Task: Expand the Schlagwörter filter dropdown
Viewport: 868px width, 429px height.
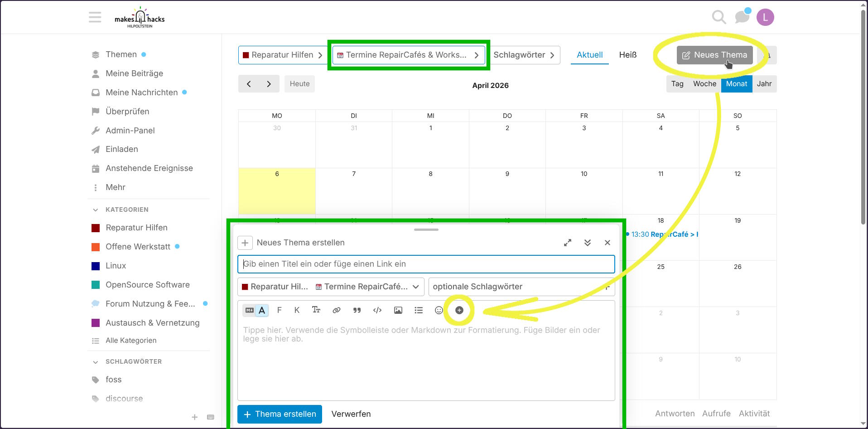Action: [x=524, y=55]
